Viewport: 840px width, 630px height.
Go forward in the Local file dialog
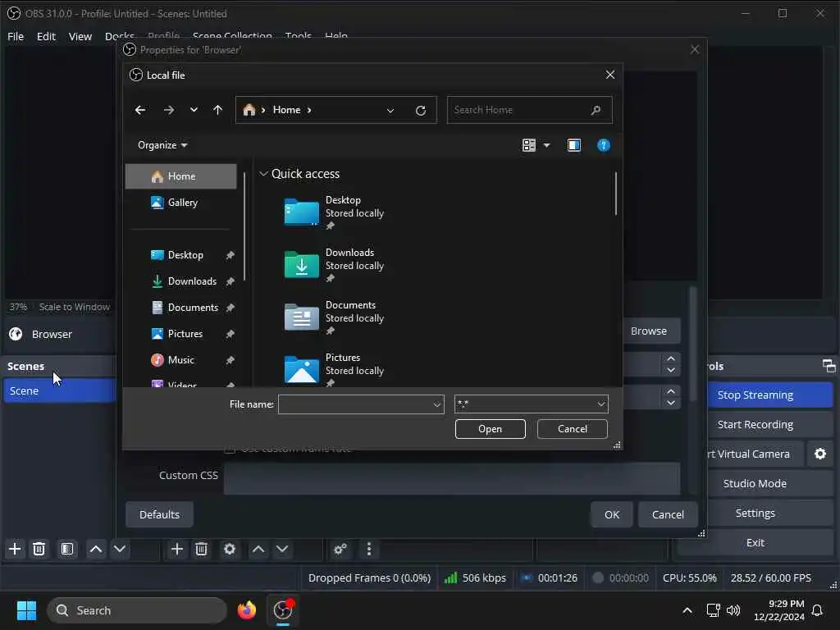tap(169, 110)
